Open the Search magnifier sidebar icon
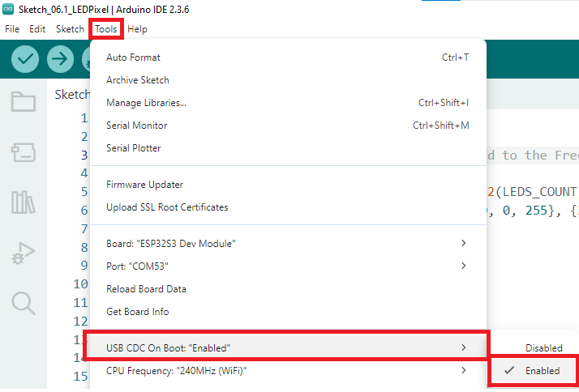Viewport: 579px width, 392px height. coord(24,303)
